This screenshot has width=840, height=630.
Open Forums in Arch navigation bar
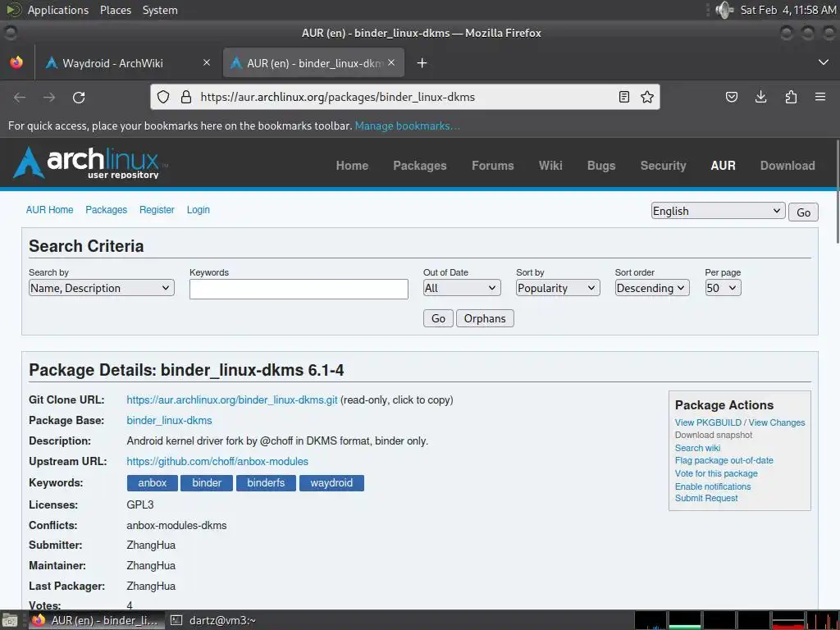click(x=492, y=166)
